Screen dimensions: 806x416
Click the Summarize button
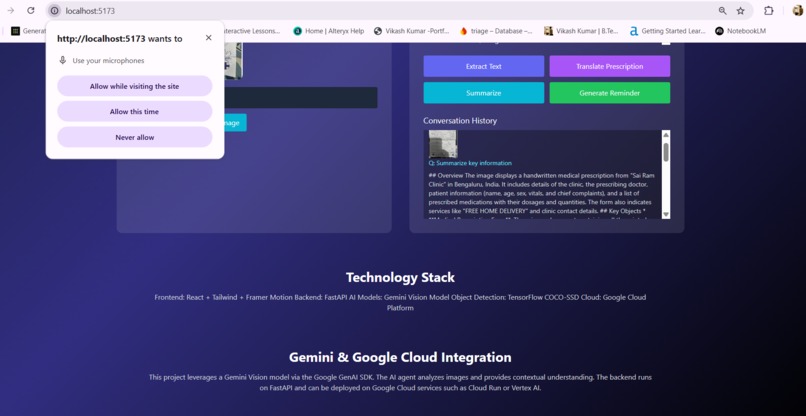484,93
